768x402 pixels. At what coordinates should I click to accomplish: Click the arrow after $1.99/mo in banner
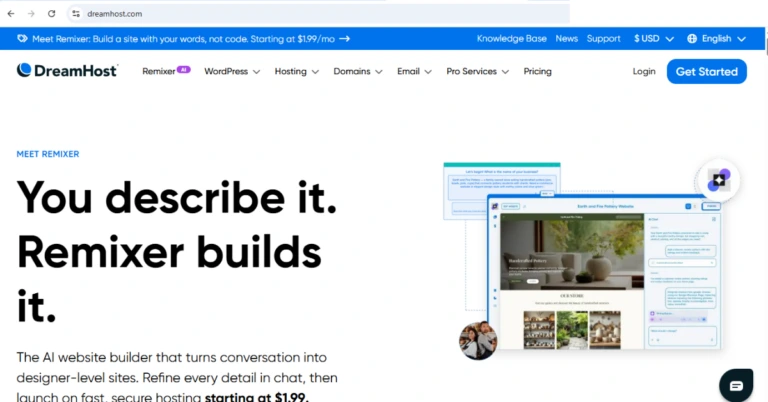coord(345,39)
